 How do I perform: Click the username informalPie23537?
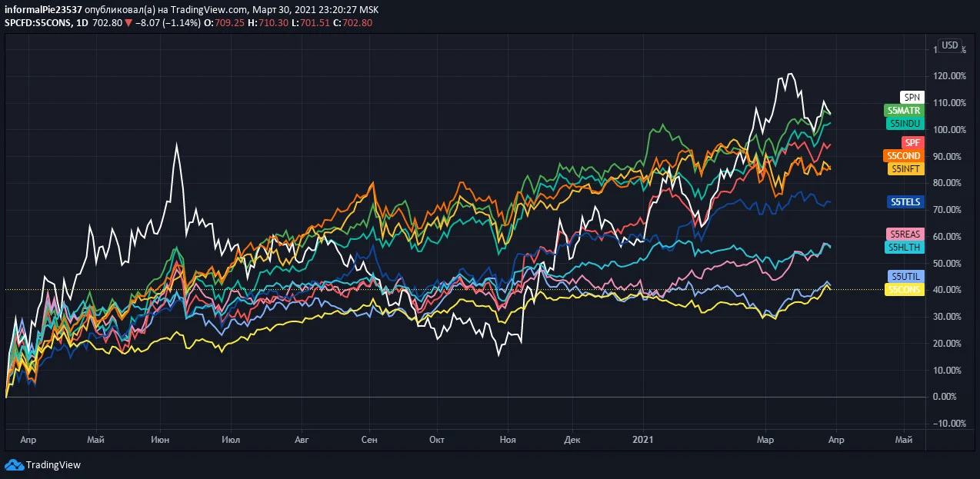[43, 9]
